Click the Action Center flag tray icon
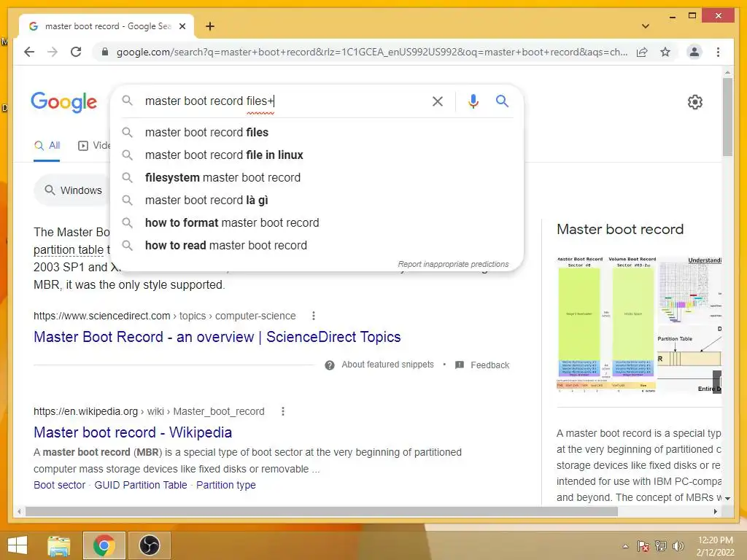 (x=643, y=546)
